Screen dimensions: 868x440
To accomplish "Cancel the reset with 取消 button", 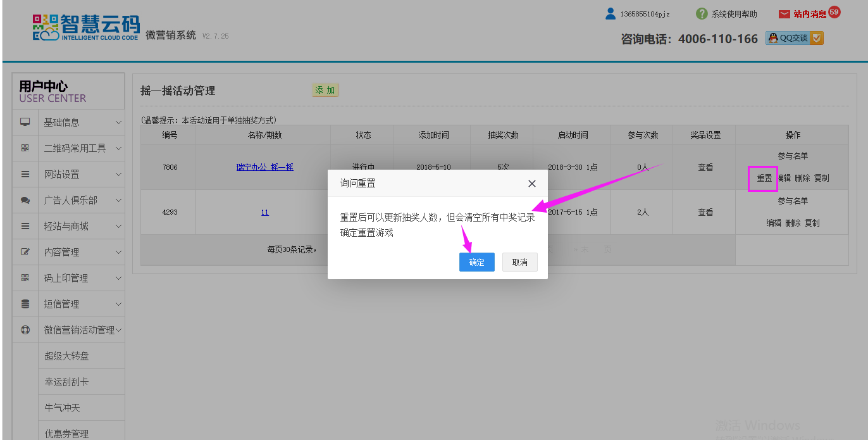I will tap(519, 262).
